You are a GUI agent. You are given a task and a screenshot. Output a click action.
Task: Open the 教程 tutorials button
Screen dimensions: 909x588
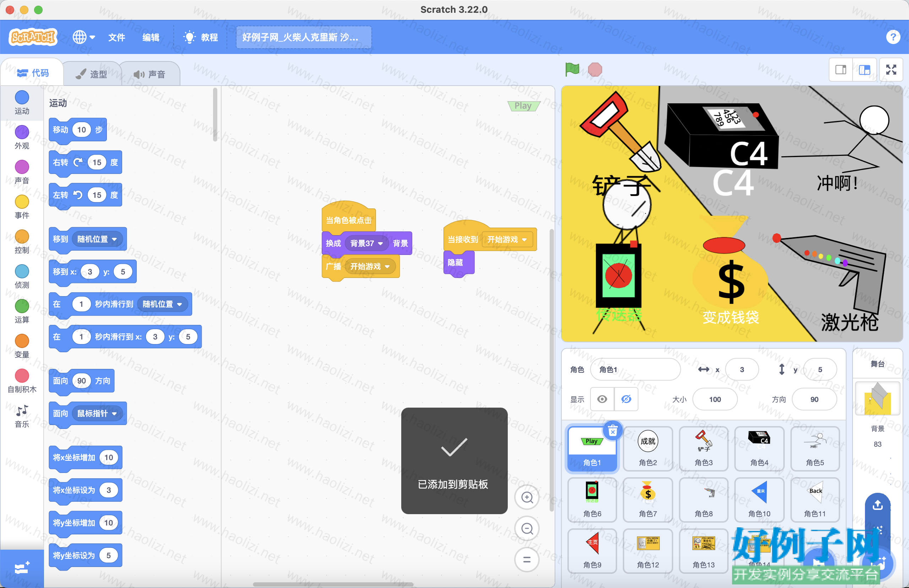(x=201, y=37)
